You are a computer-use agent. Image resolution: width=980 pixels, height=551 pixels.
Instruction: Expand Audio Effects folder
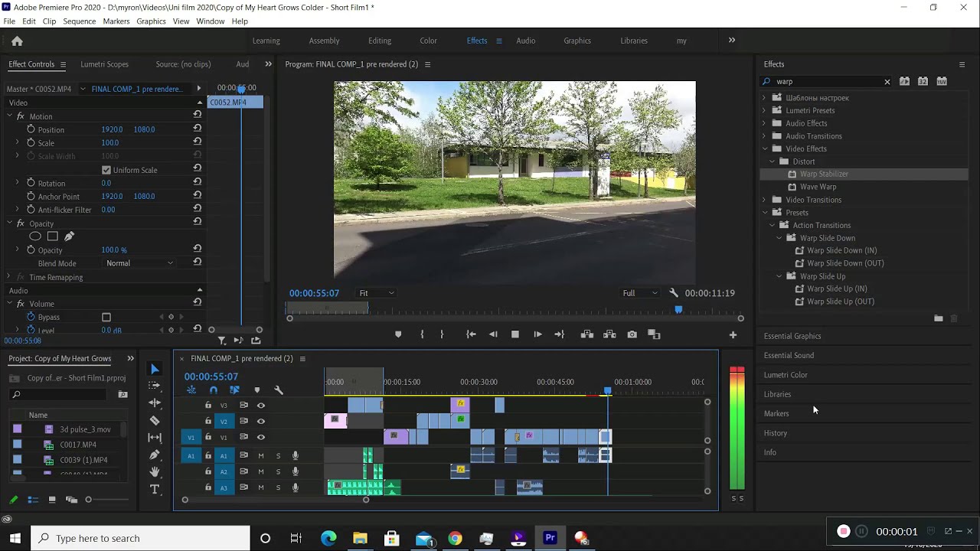pos(763,123)
